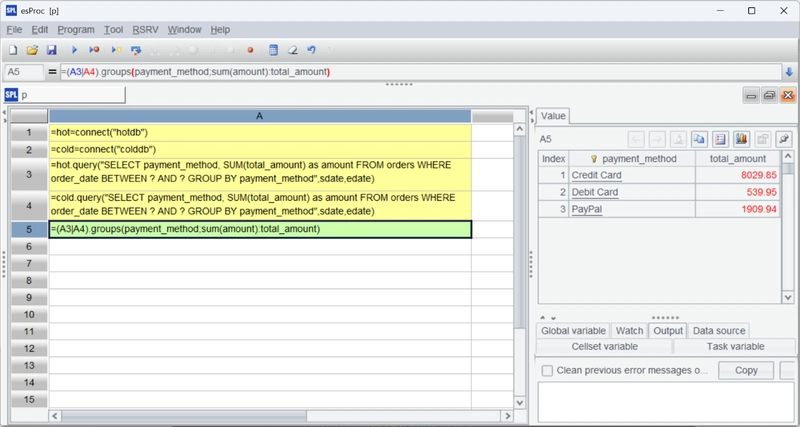Run the script with the blue play arrow
The width and height of the screenshot is (800, 427).
click(74, 50)
